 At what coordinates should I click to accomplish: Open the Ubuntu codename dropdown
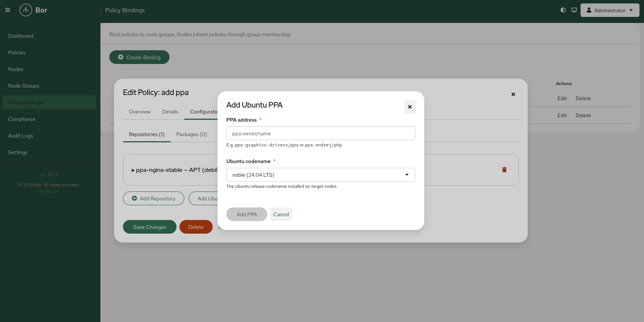pos(321,175)
